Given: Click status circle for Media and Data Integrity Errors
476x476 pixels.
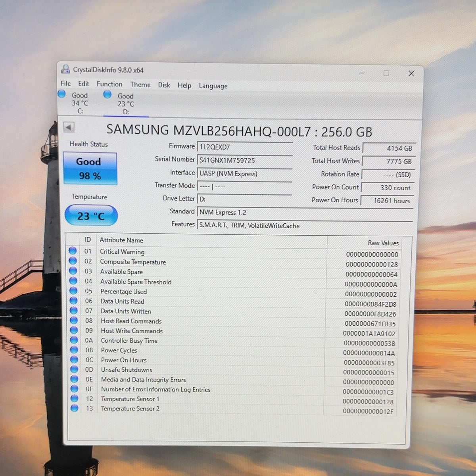Looking at the screenshot, I should 74,379.
